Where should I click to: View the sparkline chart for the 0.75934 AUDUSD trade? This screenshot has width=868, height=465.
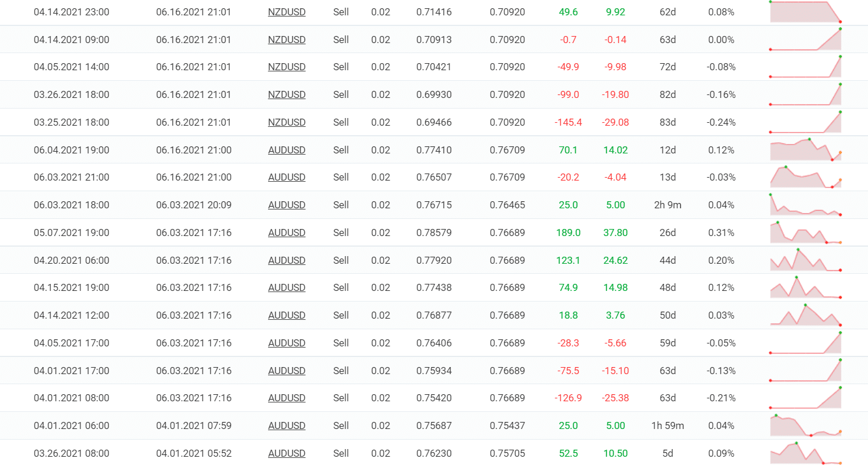click(x=805, y=370)
